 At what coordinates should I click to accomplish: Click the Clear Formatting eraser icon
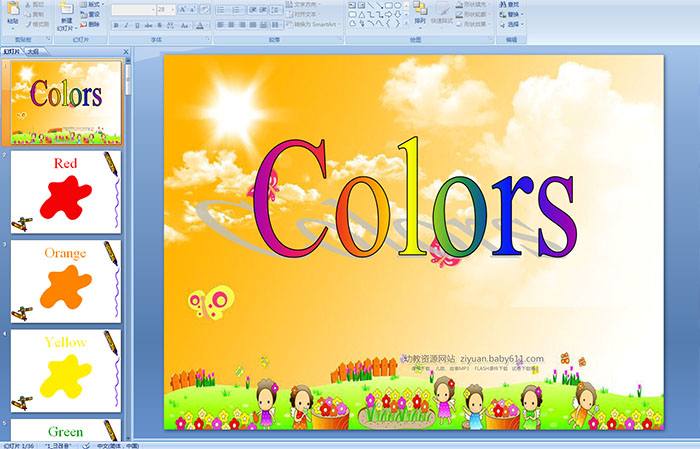coord(205,9)
